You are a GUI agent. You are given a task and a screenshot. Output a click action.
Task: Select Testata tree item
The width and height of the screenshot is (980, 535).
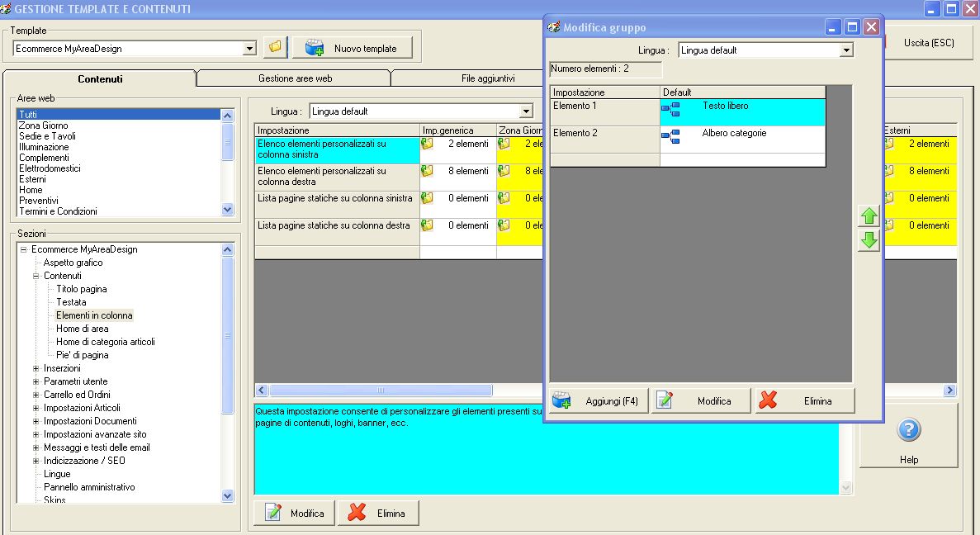coord(71,302)
